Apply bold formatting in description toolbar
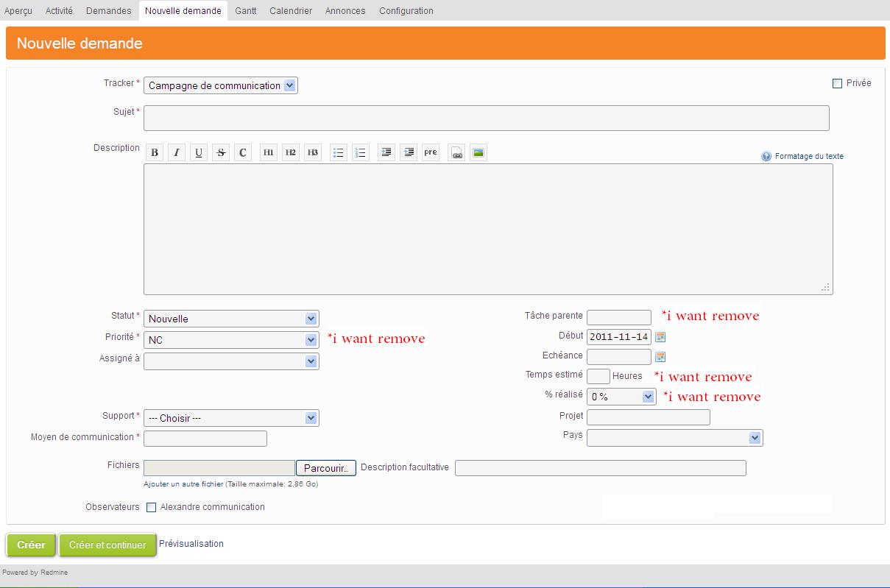The image size is (890, 588). click(x=155, y=153)
